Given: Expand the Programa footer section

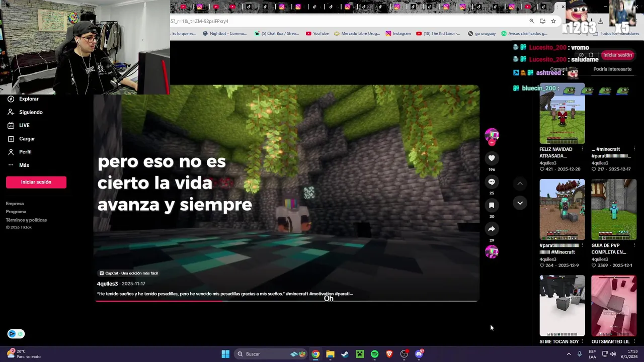Looking at the screenshot, I should (16, 212).
